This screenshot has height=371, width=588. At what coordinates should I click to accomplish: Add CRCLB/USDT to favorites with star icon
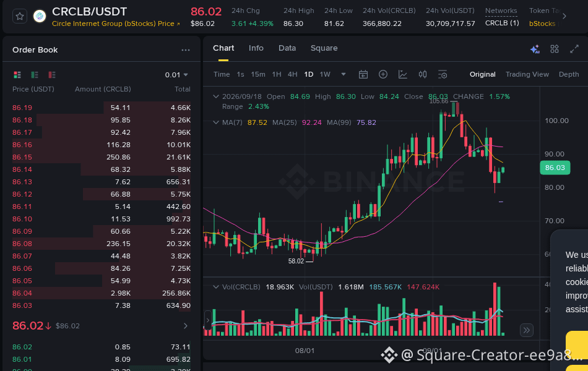point(20,17)
